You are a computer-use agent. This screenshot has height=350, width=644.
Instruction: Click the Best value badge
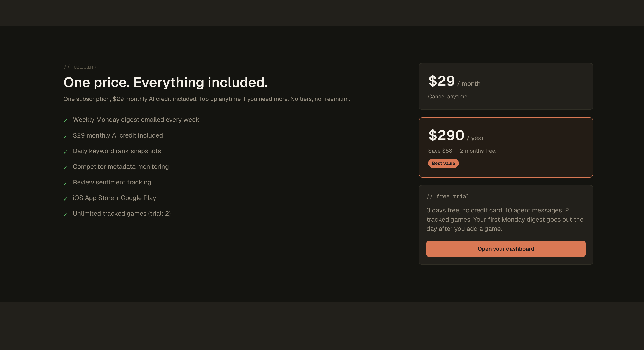[443, 163]
